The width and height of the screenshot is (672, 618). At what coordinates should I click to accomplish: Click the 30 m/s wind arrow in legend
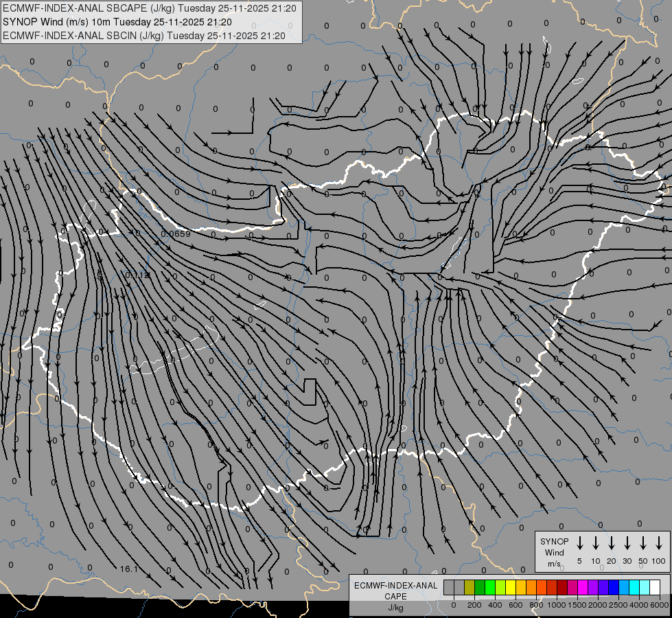[627, 543]
